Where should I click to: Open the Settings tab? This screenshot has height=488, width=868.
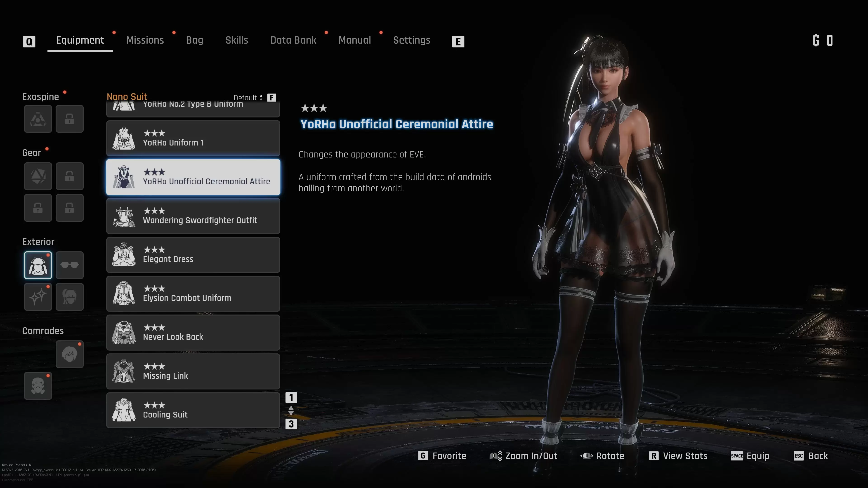point(411,40)
